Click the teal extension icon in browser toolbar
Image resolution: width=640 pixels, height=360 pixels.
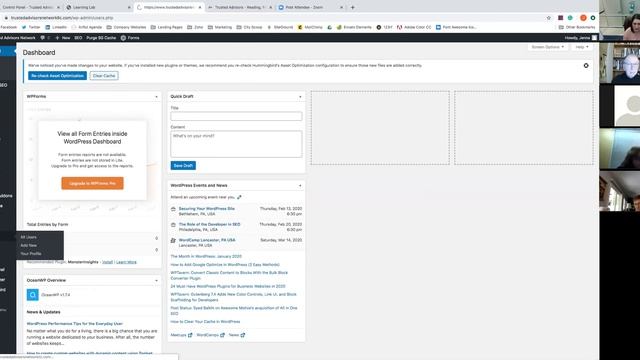tap(570, 18)
